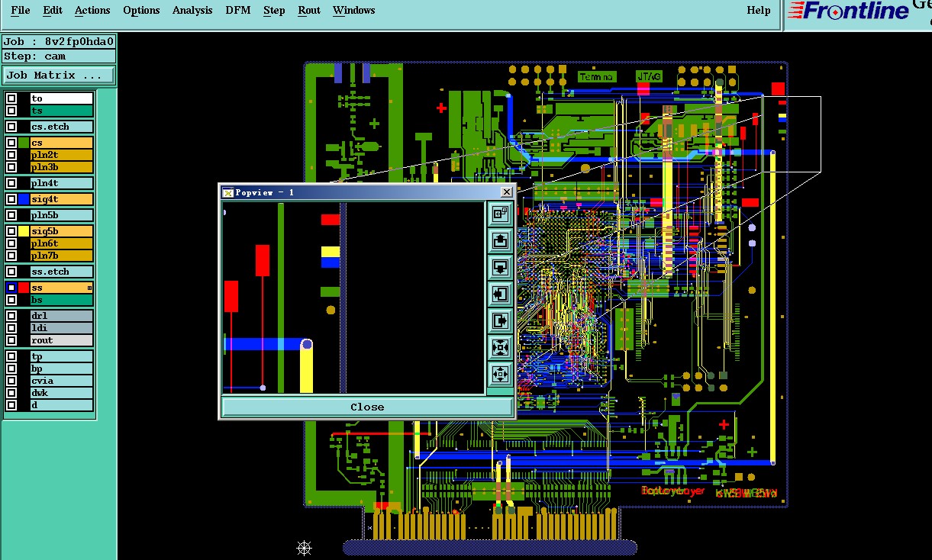Select the pln7b layer name
Viewport: 932px width, 560px height.
click(62, 256)
